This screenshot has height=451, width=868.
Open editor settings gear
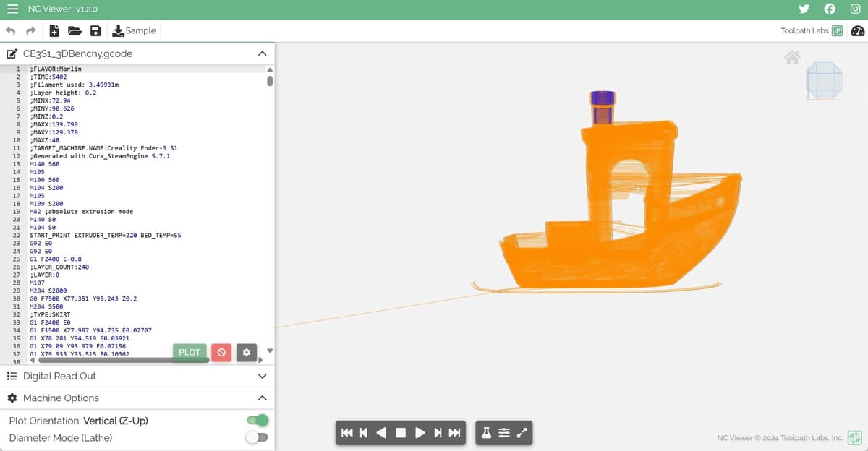(247, 352)
